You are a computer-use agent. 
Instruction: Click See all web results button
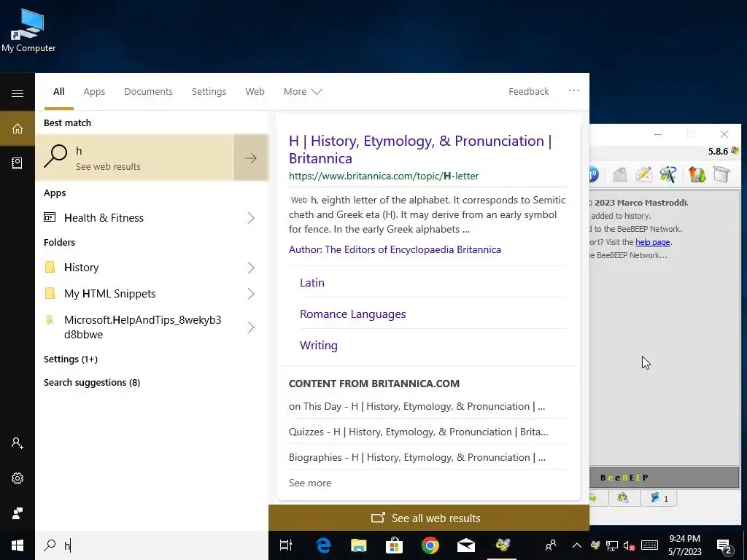coord(429,518)
